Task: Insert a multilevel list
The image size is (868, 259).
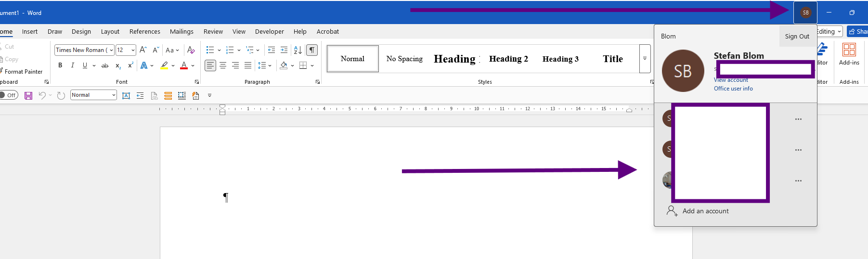Action: pyautogui.click(x=249, y=50)
